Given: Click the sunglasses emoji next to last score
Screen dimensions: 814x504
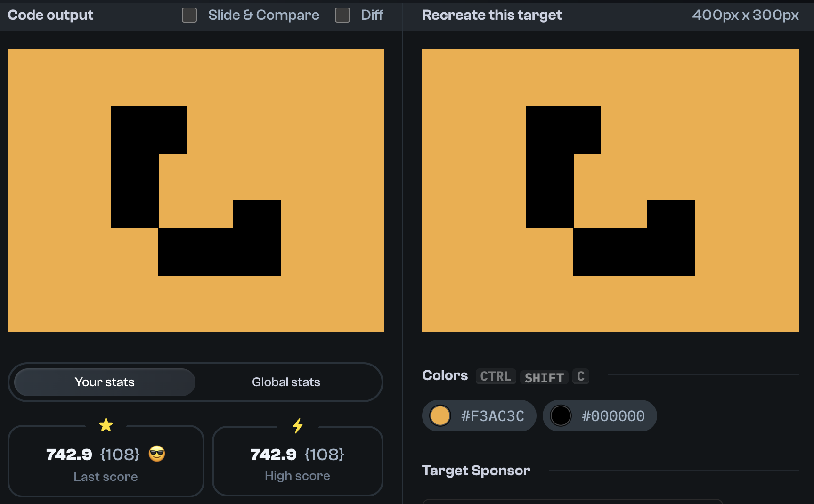Looking at the screenshot, I should (x=157, y=454).
